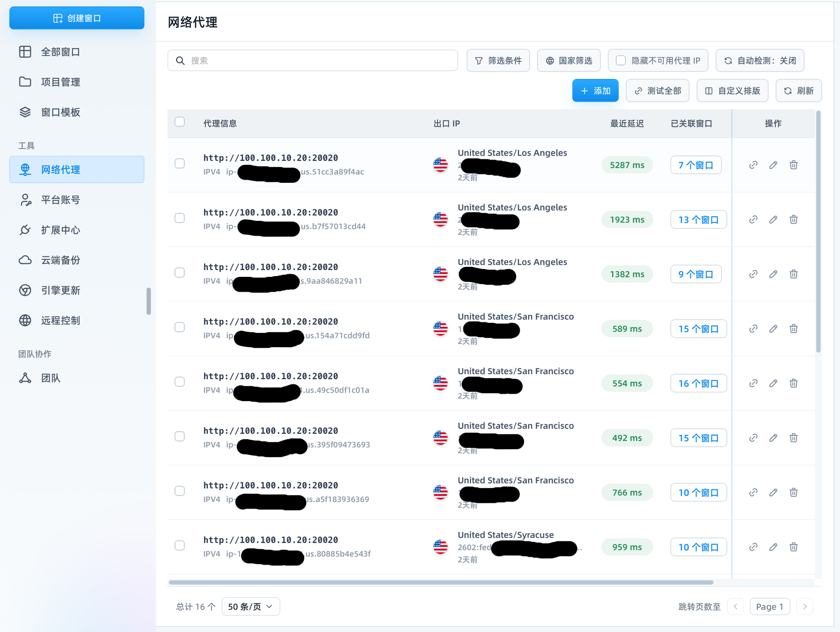Open 远程控制 in the sidebar
This screenshot has height=632, width=840.
click(x=77, y=321)
